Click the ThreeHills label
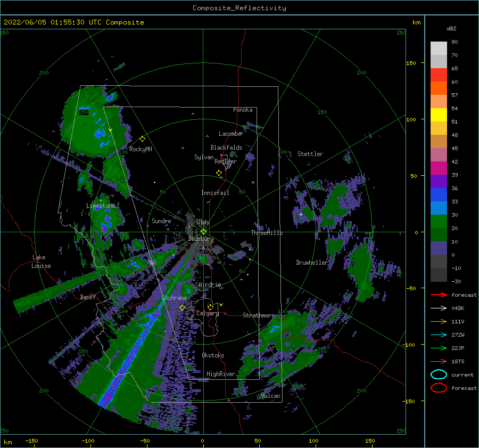The width and height of the screenshot is (479, 448). click(267, 233)
